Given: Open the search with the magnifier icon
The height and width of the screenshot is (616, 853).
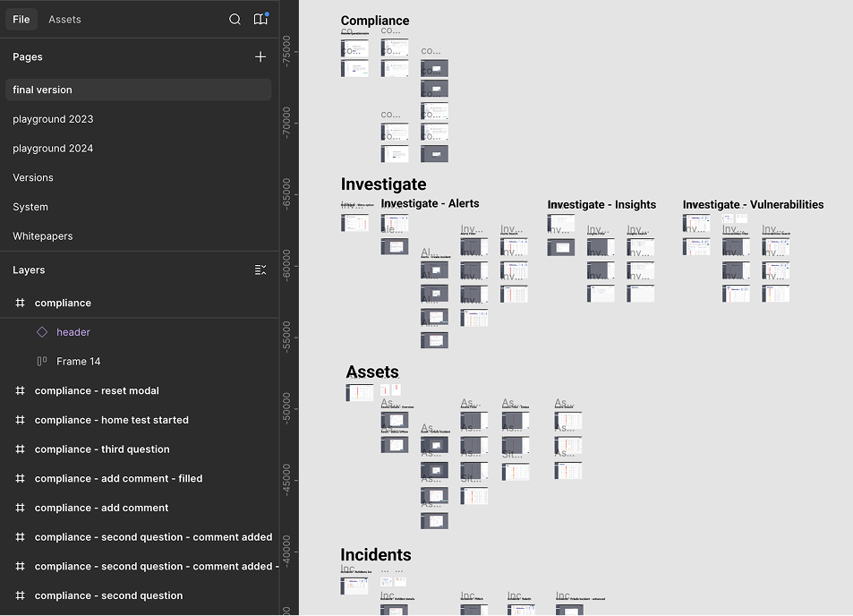Looking at the screenshot, I should 235,19.
